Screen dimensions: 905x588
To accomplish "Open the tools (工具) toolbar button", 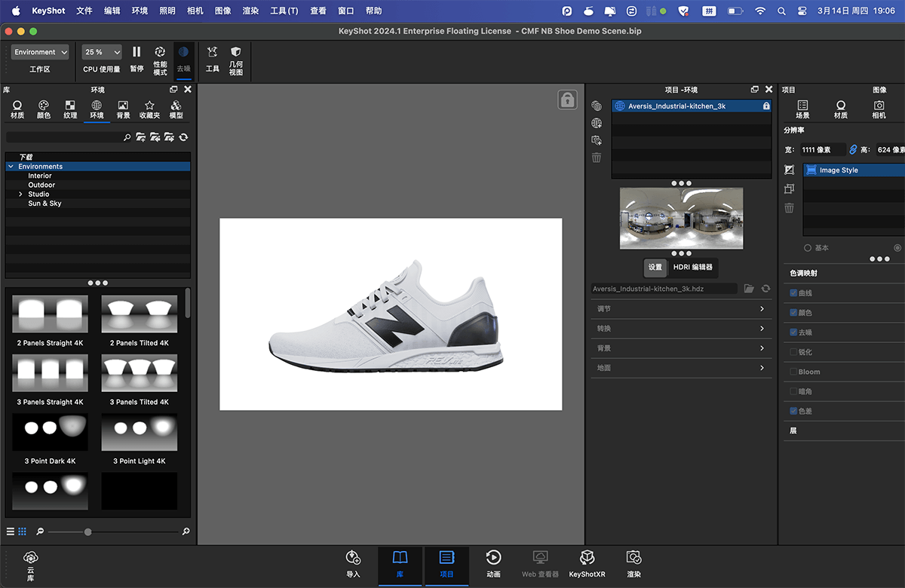I will (x=213, y=59).
